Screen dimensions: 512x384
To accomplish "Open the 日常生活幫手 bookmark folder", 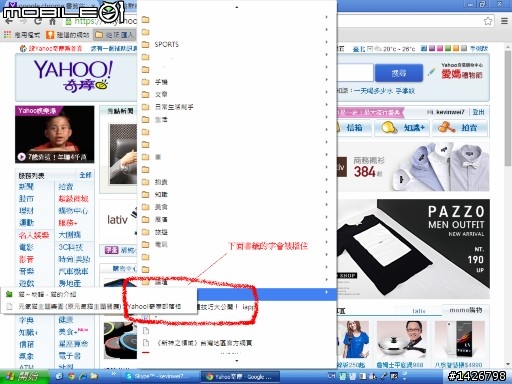I will point(237,107).
